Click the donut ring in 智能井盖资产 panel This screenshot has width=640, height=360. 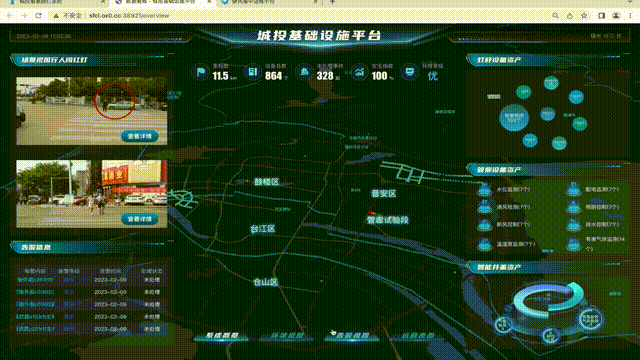[548, 300]
